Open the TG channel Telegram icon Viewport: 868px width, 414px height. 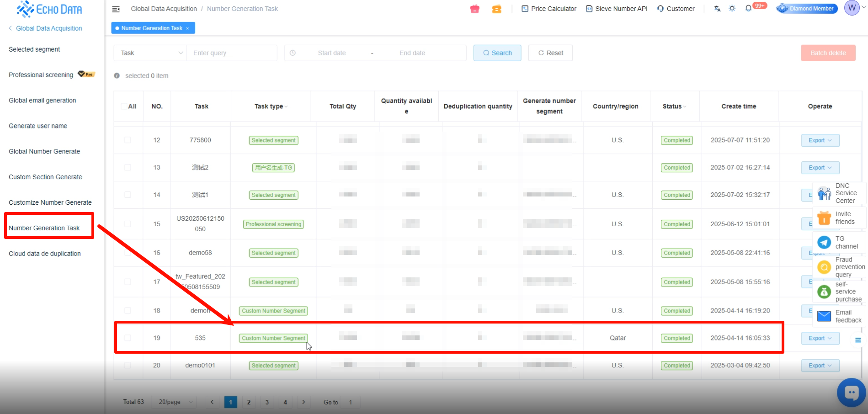pos(824,242)
